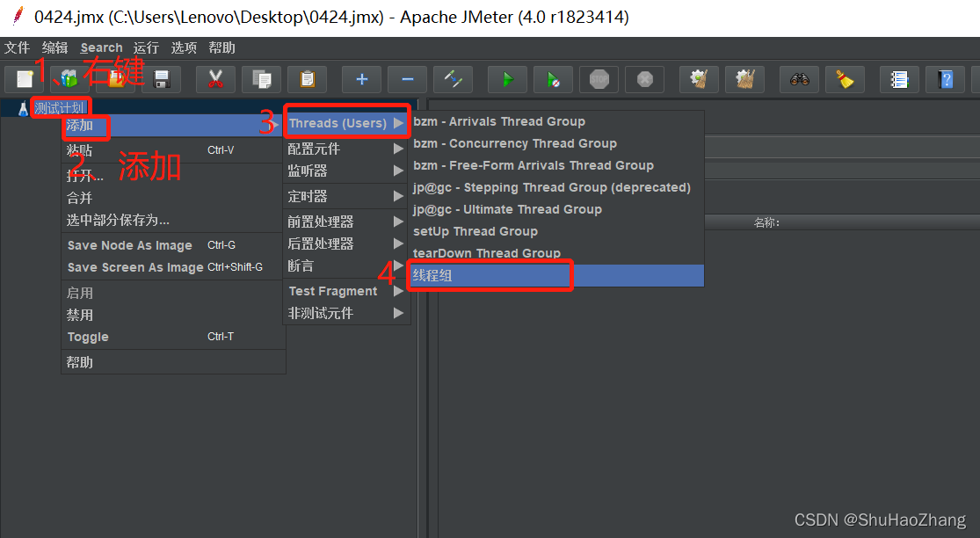
Task: Expand the Test Fragment submenu
Action: point(347,291)
